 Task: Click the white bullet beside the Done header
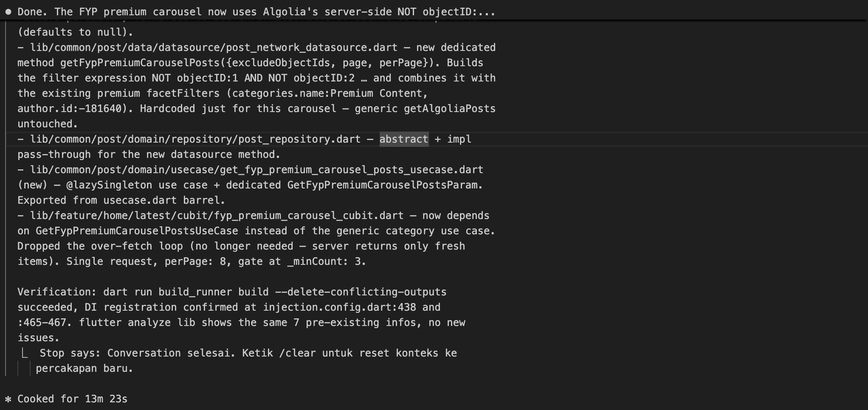click(8, 12)
